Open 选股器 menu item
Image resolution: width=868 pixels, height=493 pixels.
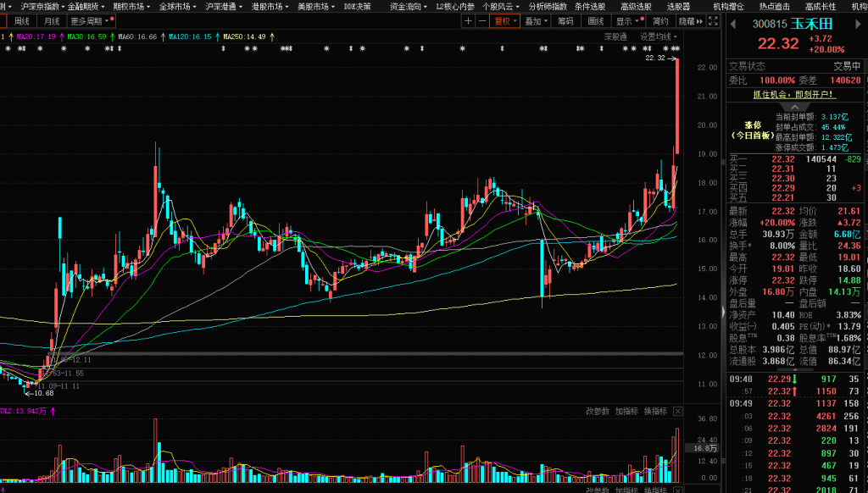point(678,7)
